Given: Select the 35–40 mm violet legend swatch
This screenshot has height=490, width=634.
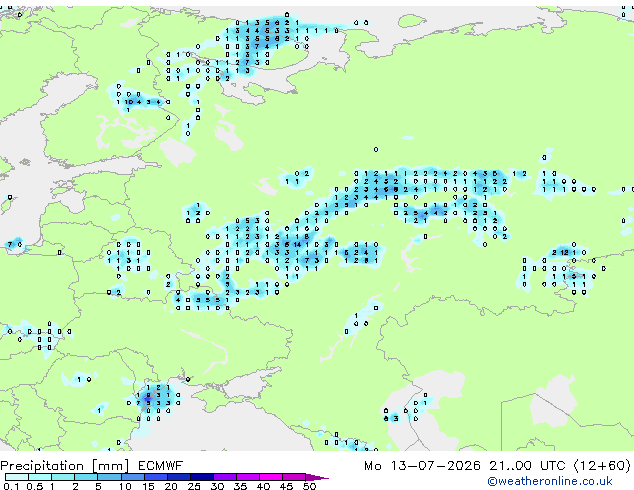Looking at the screenshot, I should click(248, 477).
